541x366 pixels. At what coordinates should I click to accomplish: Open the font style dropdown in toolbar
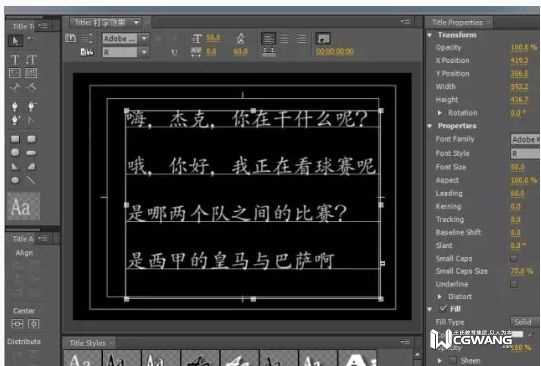pos(144,52)
